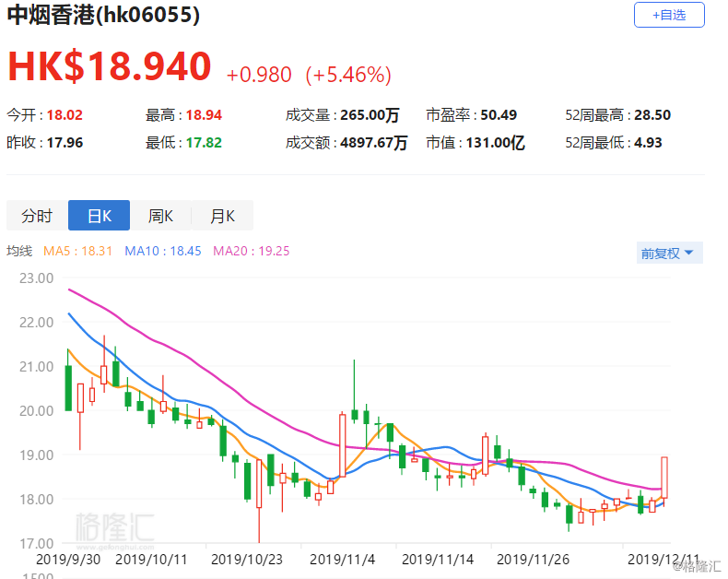Image resolution: width=728 pixels, height=579 pixels.
Task: Click x-axis date label 2019/10/23
Action: (247, 559)
